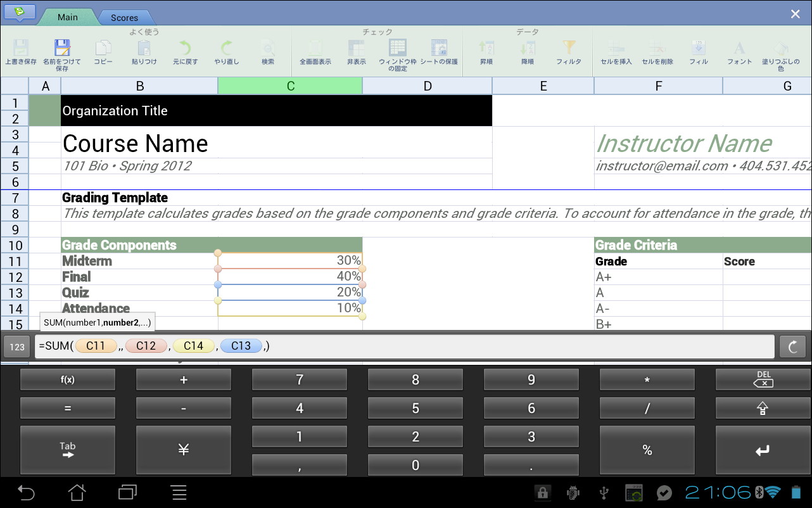Click the "Grading Template" heading cell
812x508 pixels.
[115, 198]
